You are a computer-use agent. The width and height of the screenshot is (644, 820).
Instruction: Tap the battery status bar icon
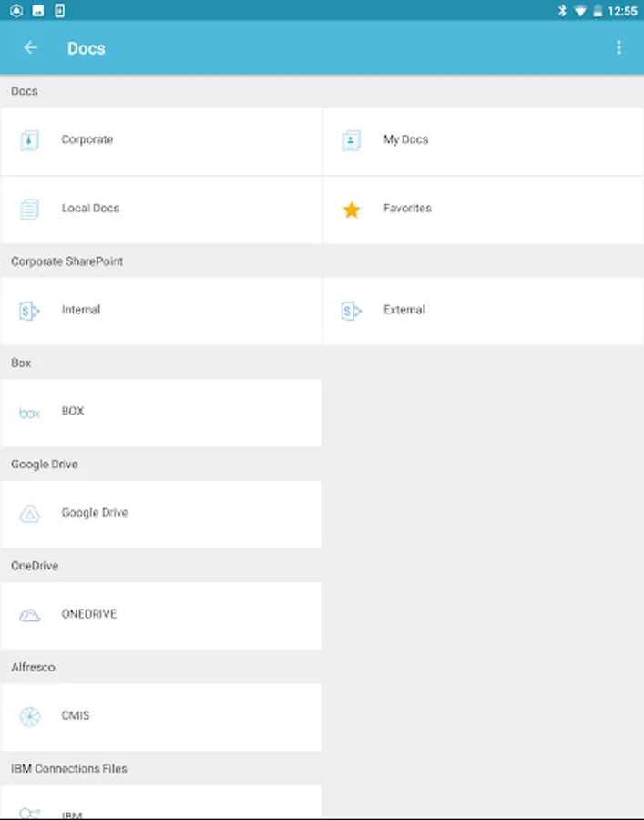(598, 10)
